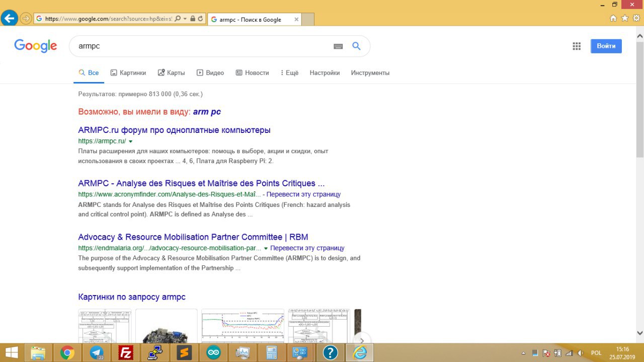Launch Google Chrome from the taskbar

tap(67, 353)
